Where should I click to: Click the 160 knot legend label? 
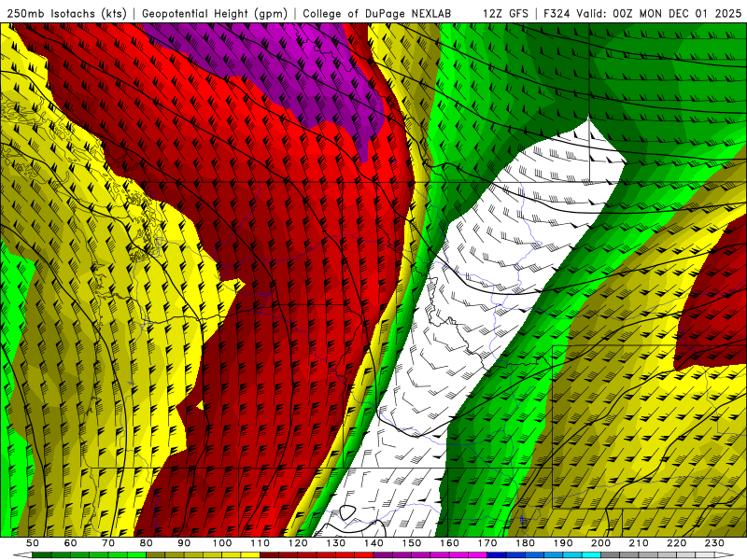click(x=449, y=543)
